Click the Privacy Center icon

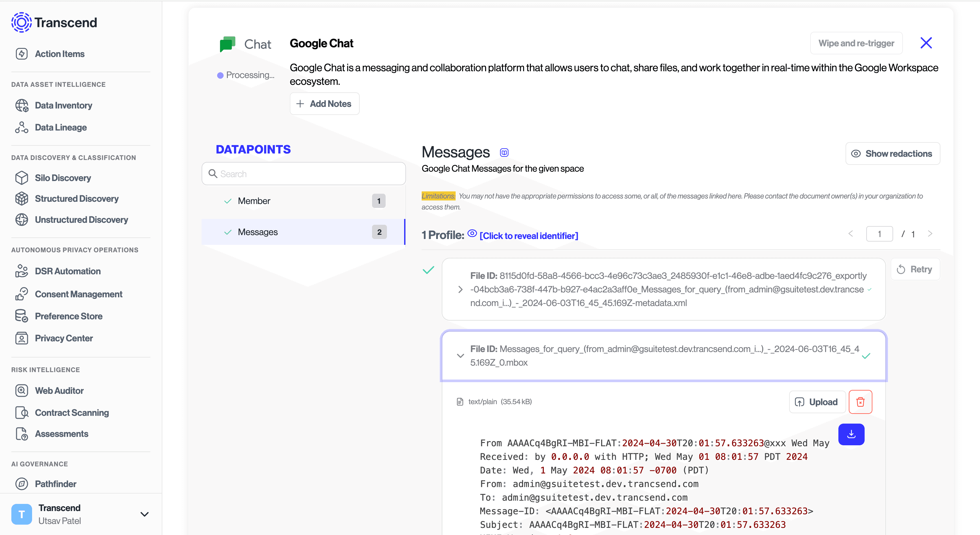coord(22,338)
